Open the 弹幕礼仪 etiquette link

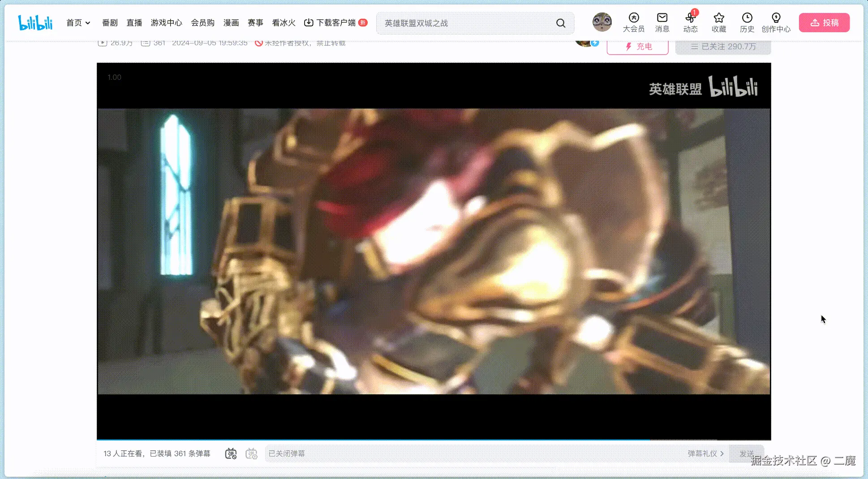(x=706, y=453)
